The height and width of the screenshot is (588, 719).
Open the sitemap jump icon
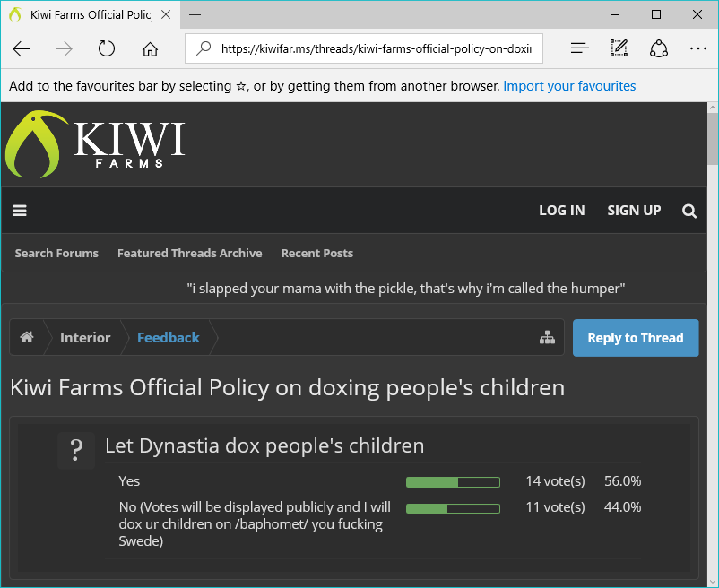(547, 337)
